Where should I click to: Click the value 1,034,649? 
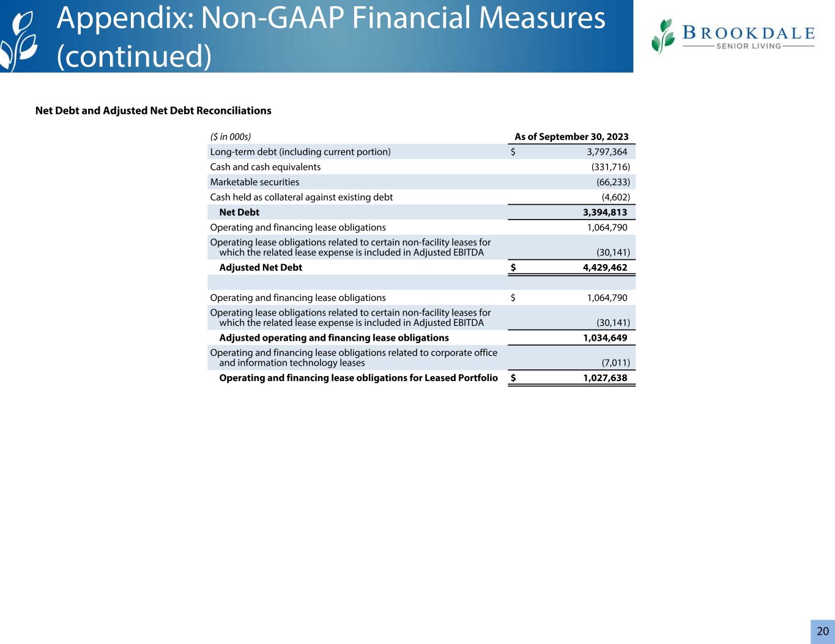605,338
